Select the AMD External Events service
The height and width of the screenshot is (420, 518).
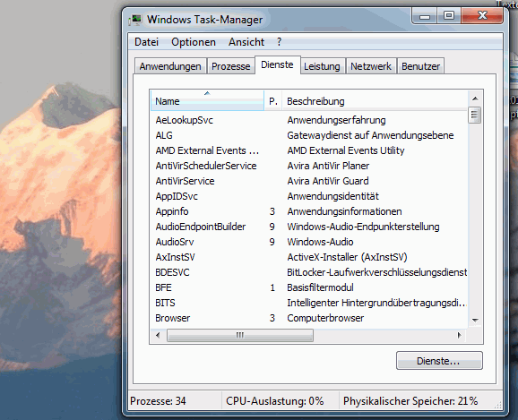pyautogui.click(x=309, y=150)
